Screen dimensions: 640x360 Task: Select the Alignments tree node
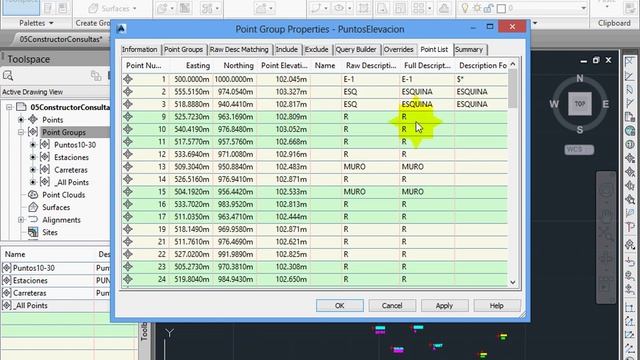click(61, 220)
